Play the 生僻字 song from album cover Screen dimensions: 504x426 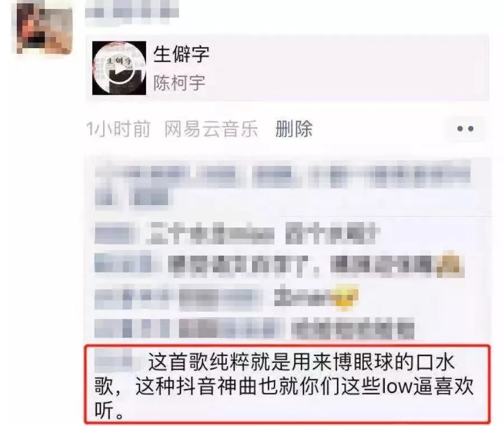tap(119, 68)
